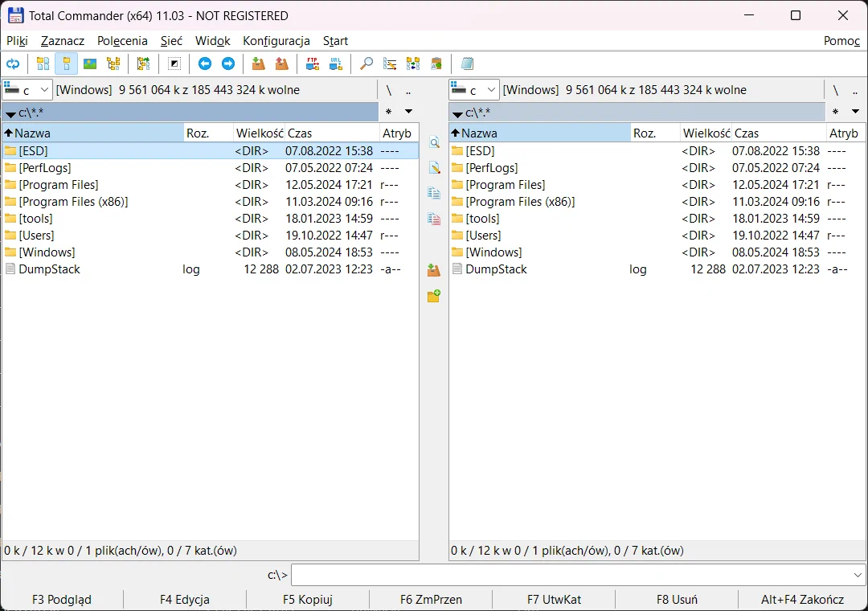Click view file icon in middle bar

click(434, 142)
